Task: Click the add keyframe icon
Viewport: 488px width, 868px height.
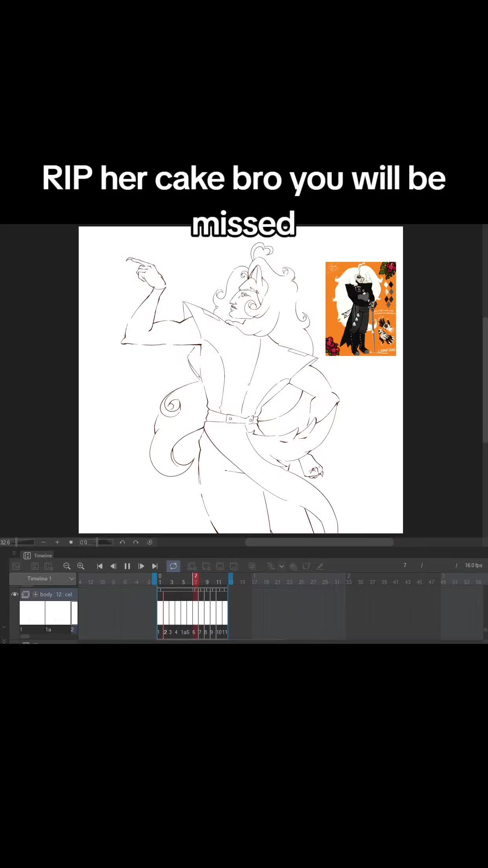Action: click(x=271, y=566)
